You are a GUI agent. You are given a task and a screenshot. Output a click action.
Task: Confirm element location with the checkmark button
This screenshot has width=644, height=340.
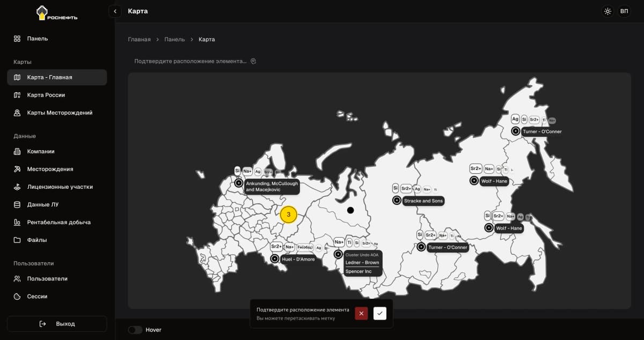pyautogui.click(x=380, y=313)
